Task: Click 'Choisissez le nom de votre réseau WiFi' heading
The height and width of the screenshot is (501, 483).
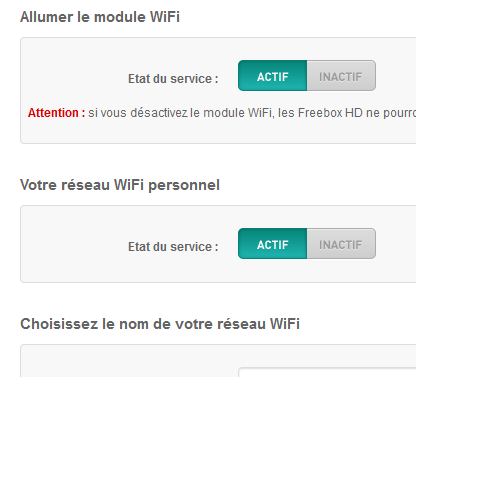Action: (x=160, y=324)
